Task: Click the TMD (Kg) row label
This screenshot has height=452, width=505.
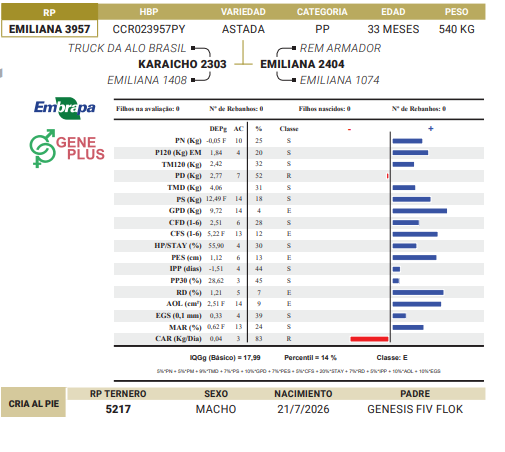Action: click(184, 188)
